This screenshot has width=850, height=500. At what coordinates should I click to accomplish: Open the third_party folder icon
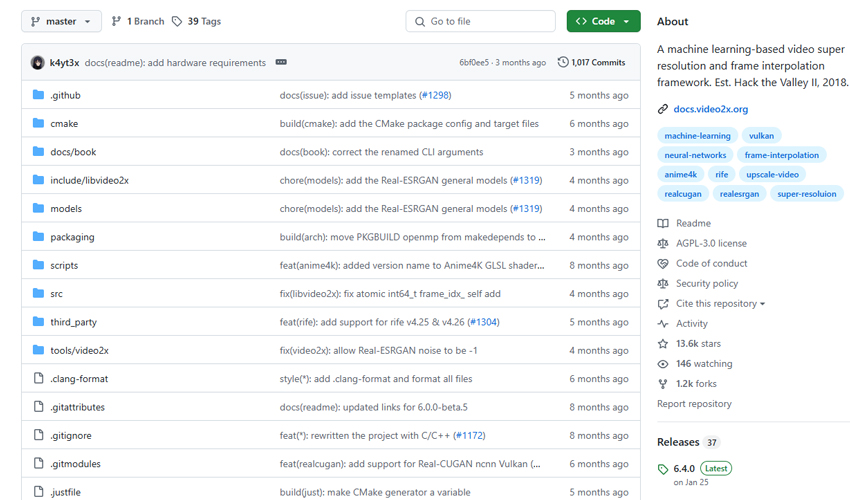pyautogui.click(x=38, y=322)
